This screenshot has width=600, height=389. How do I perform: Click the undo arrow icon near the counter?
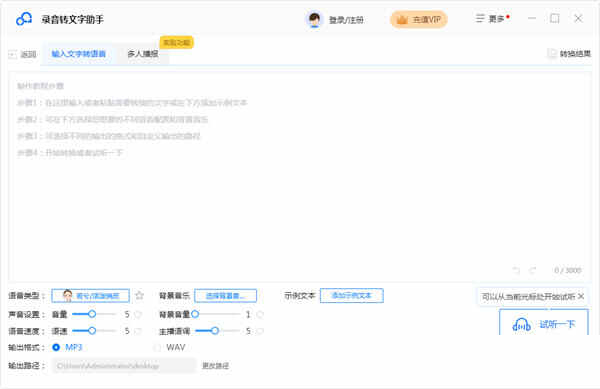[516, 270]
